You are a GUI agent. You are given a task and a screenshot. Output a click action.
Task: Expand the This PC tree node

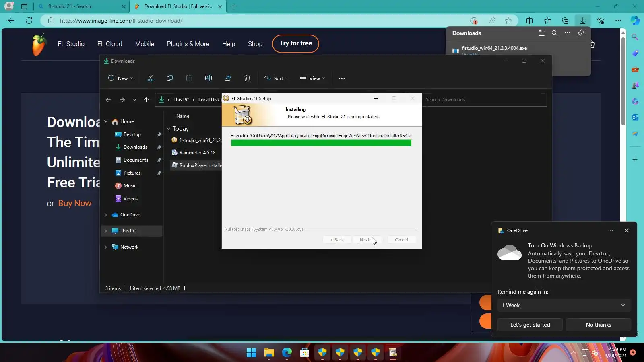[x=106, y=231]
